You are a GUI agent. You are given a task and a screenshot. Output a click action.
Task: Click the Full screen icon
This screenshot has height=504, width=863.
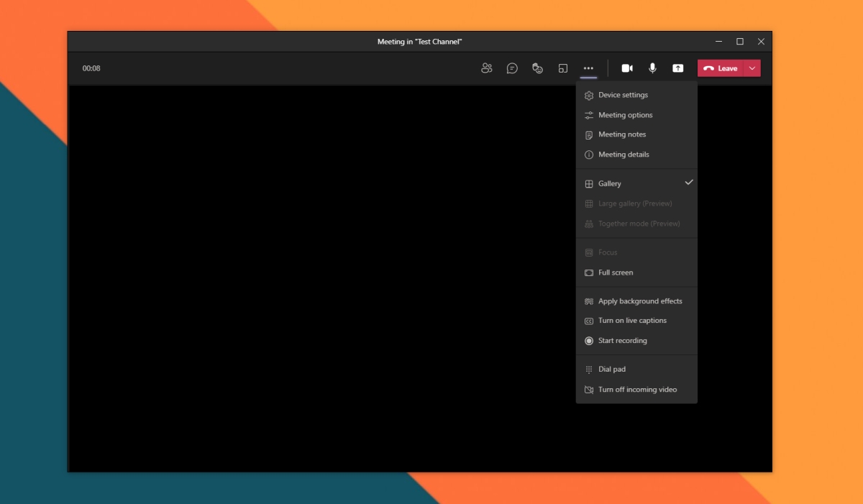tap(589, 272)
